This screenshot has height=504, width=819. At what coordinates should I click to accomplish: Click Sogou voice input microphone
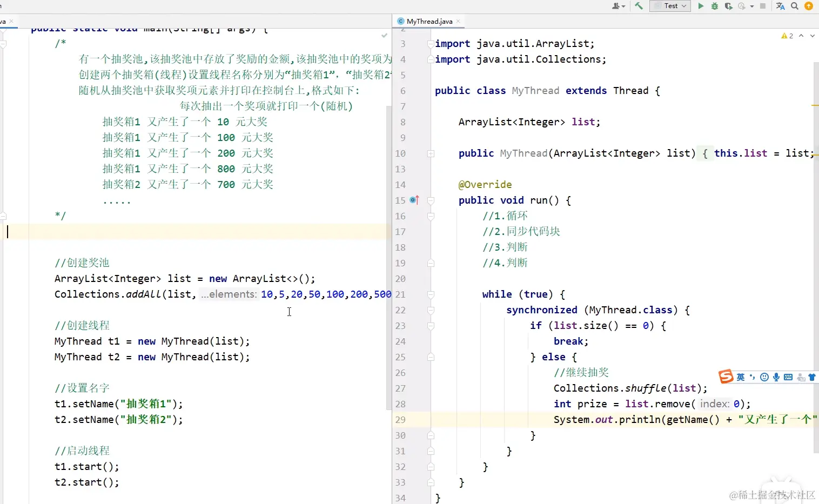776,377
